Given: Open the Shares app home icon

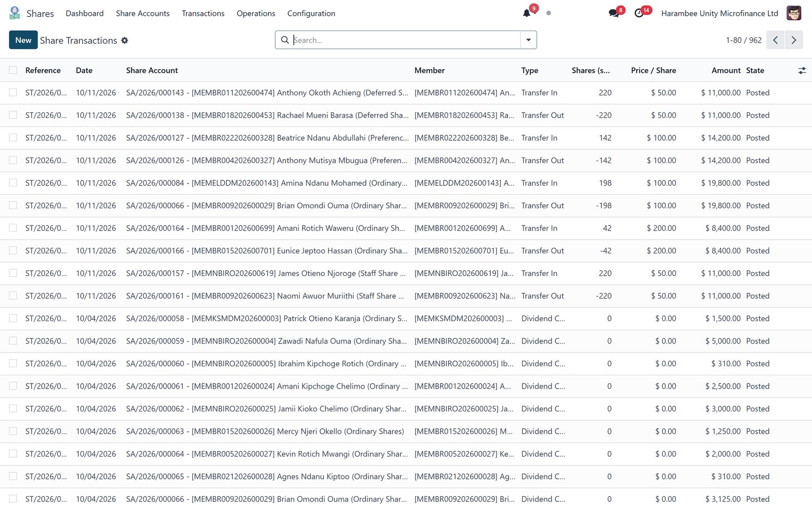Looking at the screenshot, I should tap(15, 13).
